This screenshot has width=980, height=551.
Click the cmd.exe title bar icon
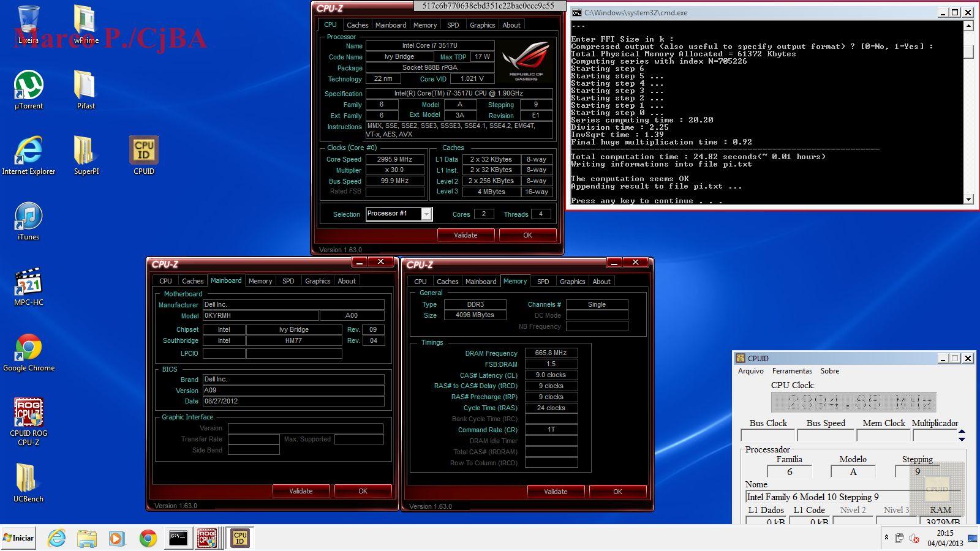pos(576,12)
